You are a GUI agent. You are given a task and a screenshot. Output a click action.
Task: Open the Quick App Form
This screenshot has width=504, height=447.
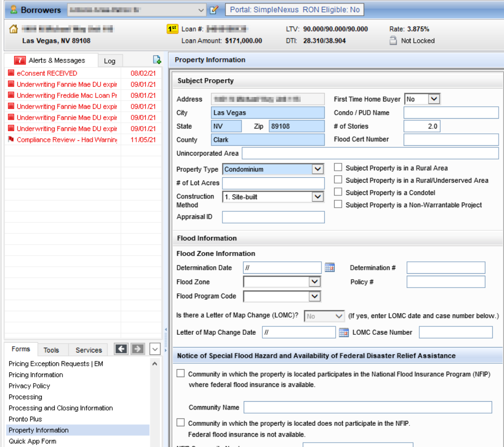click(32, 441)
